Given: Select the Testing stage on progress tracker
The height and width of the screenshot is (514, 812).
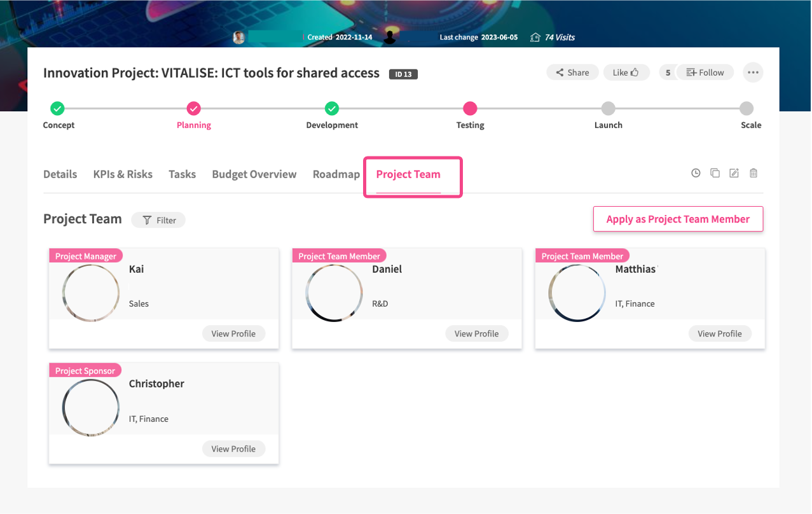Looking at the screenshot, I should pos(470,109).
